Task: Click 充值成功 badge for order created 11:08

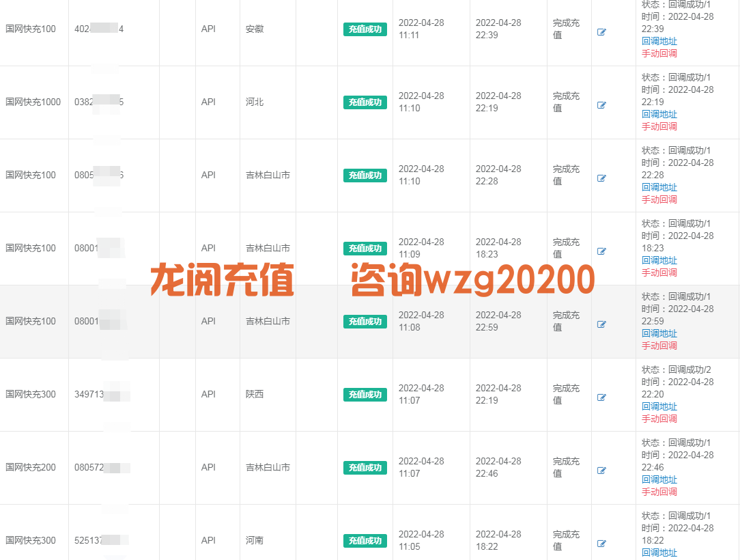Action: coord(365,322)
